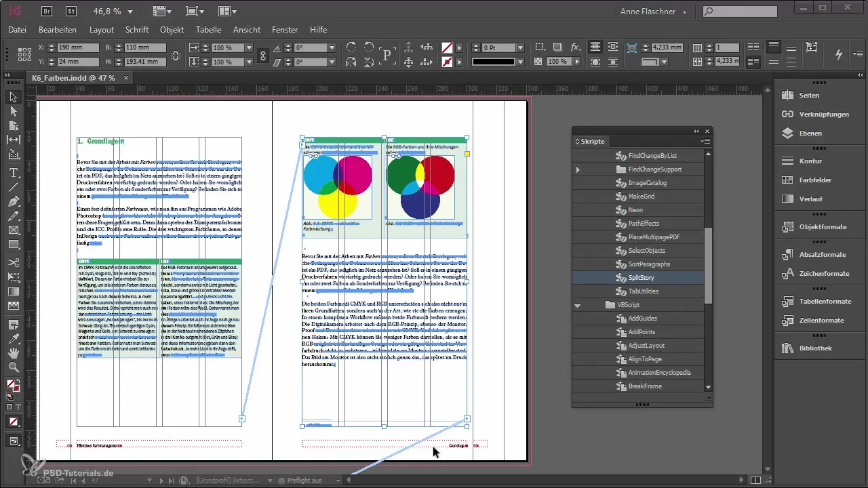Image resolution: width=868 pixels, height=488 pixels.
Task: Open Adobe Stock via St icon
Action: [x=71, y=12]
